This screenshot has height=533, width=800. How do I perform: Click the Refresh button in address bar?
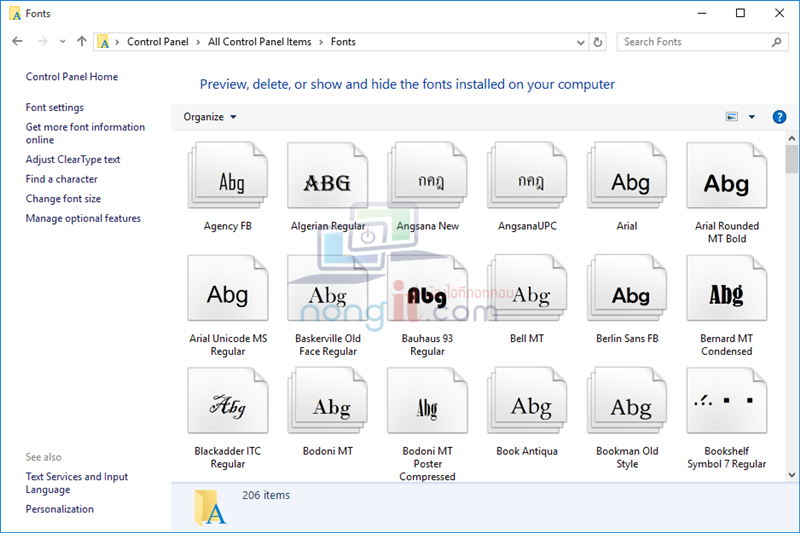pos(598,42)
